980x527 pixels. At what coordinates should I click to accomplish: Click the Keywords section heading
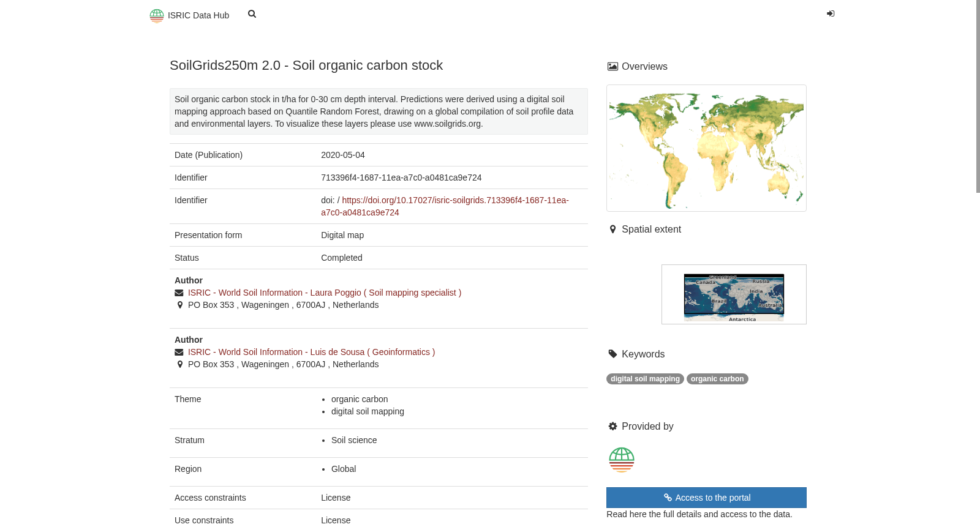643,354
